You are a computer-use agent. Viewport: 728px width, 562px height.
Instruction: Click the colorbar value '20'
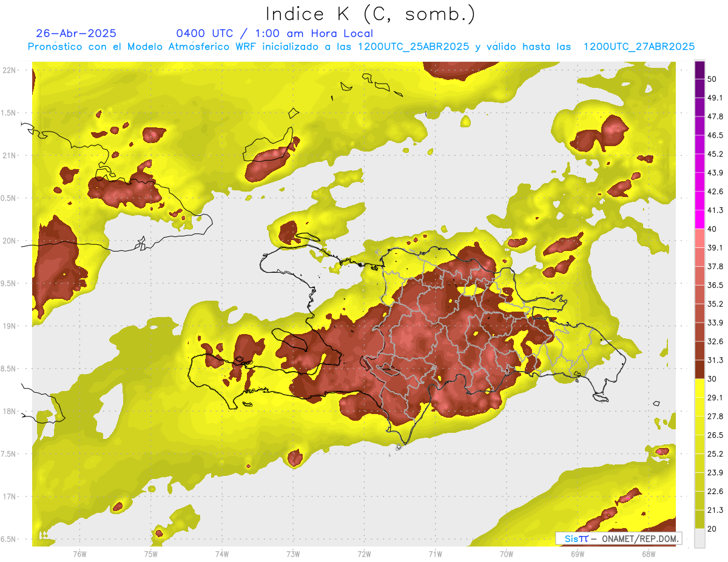tap(713, 529)
